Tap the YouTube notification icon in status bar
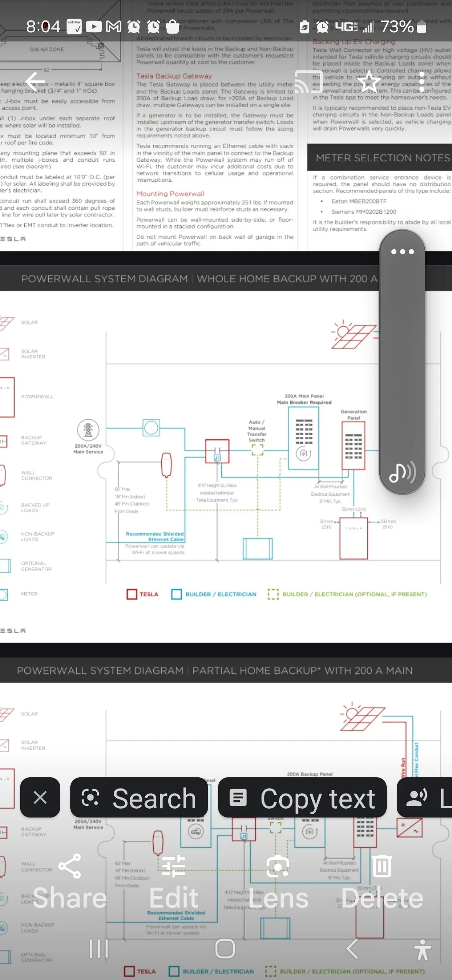Image resolution: width=452 pixels, height=980 pixels. pos(94,27)
